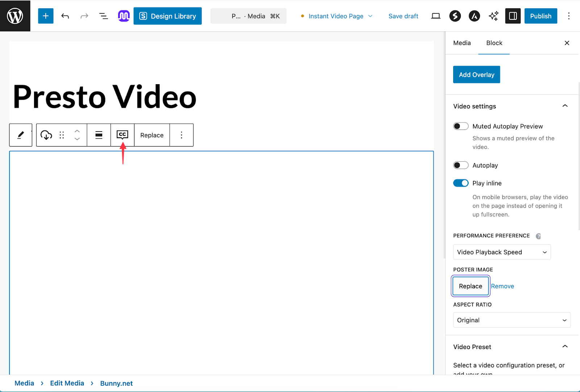This screenshot has height=392, width=580.
Task: Open the Performance Preference help icon
Action: point(538,236)
